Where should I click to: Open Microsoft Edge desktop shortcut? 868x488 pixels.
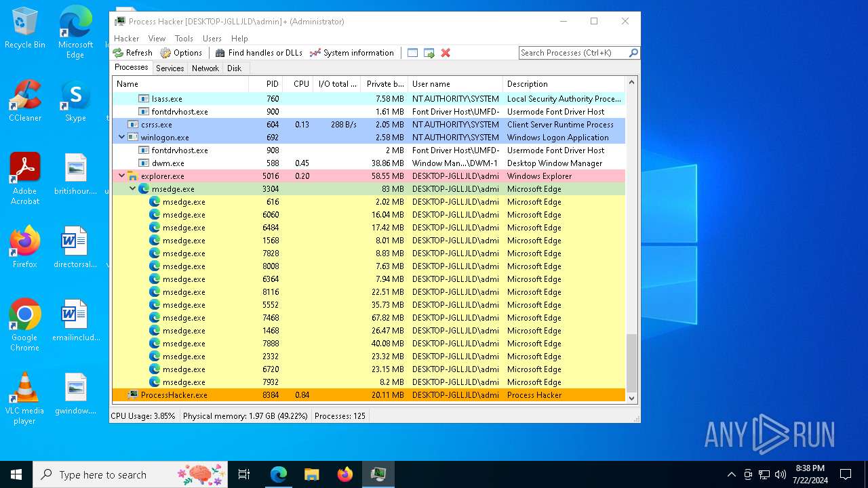tap(75, 33)
